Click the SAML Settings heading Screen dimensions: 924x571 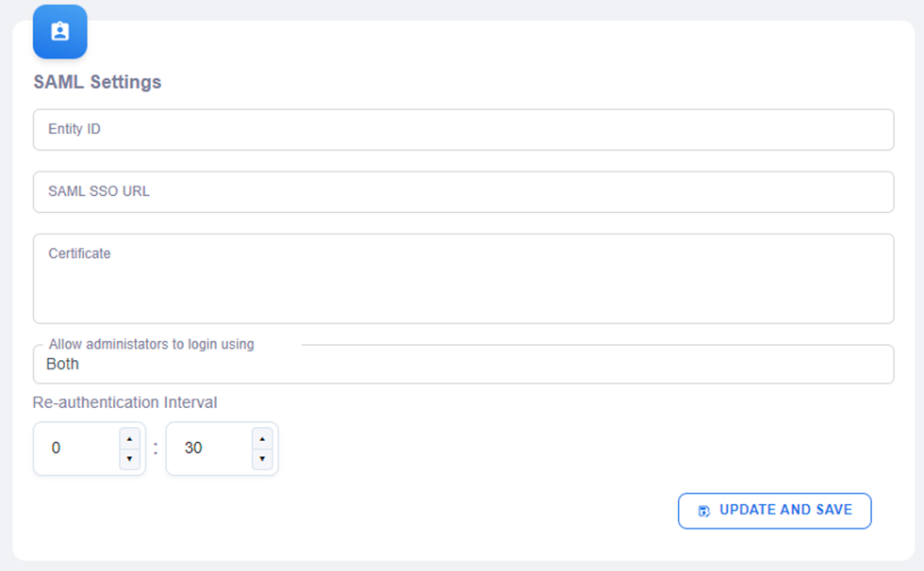click(x=97, y=82)
